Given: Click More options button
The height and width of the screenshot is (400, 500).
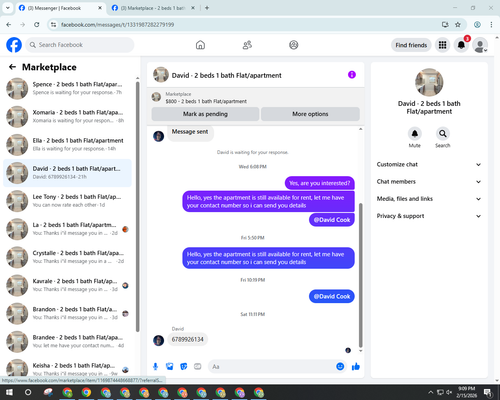Looking at the screenshot, I should tap(310, 114).
